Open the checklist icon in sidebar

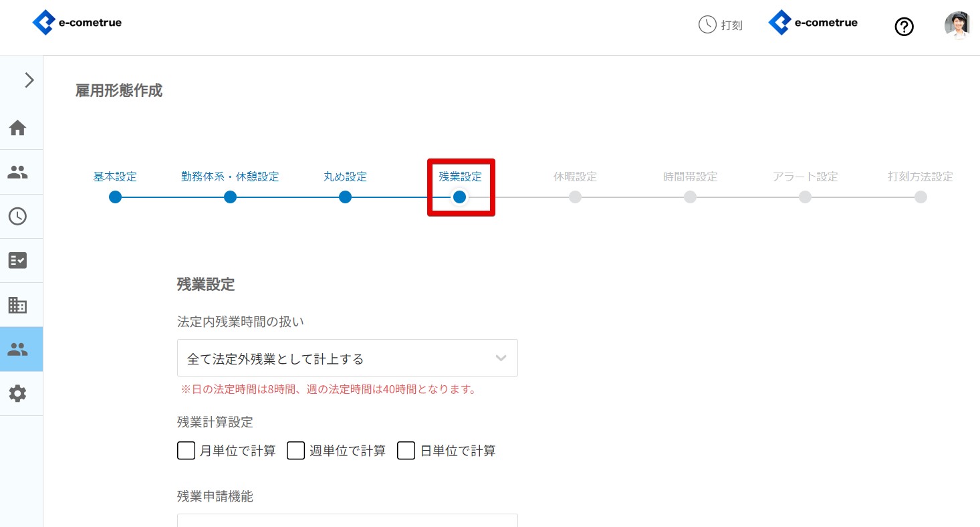[17, 260]
